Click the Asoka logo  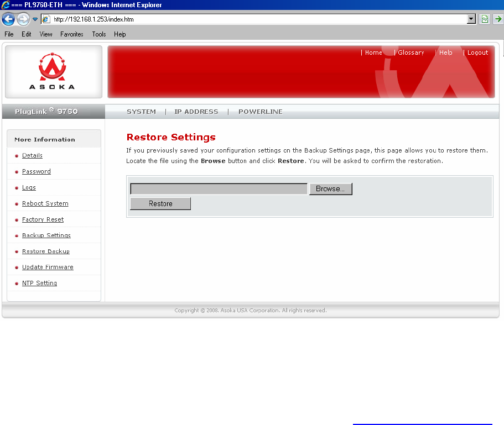53,71
